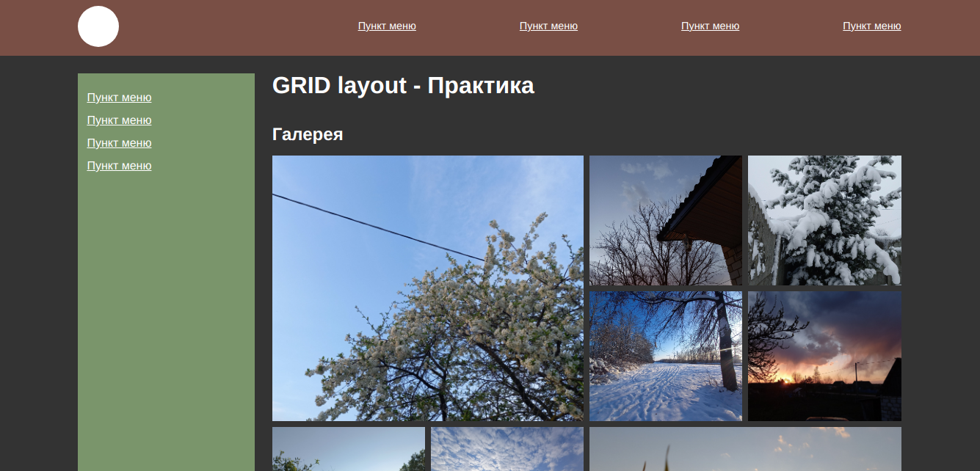Open the large blossoming tree photo
980x471 pixels.
[x=428, y=288]
